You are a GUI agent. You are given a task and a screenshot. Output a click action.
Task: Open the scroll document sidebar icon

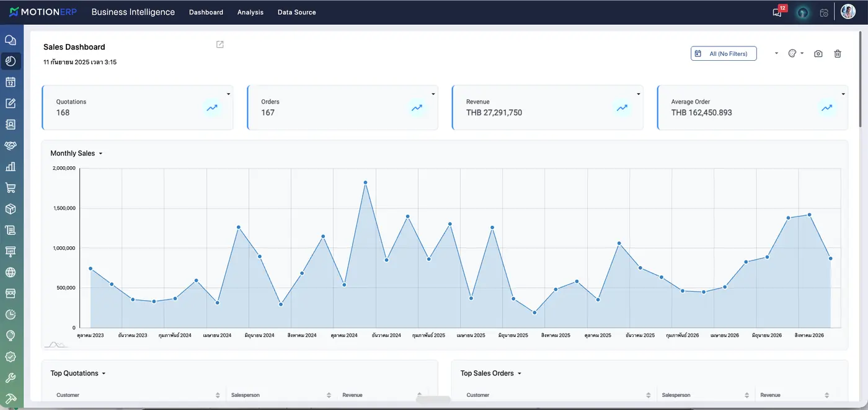(11, 230)
